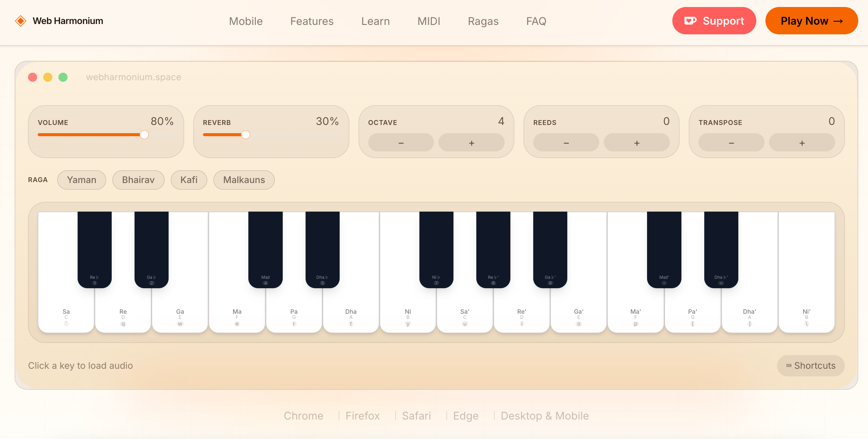
Task: Click the Web Harmonium diamond logo
Action: tap(21, 21)
